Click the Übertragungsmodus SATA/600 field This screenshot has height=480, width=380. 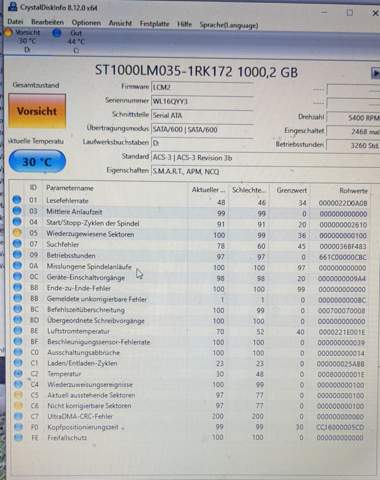(202, 129)
